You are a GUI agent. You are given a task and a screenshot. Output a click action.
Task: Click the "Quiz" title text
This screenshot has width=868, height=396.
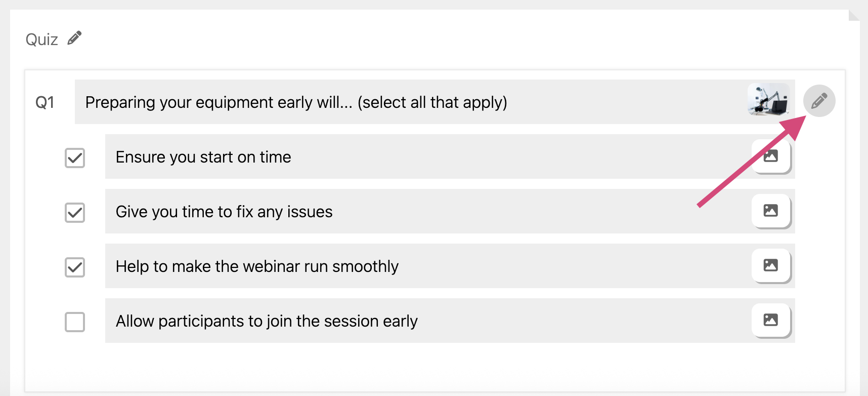[x=41, y=39]
